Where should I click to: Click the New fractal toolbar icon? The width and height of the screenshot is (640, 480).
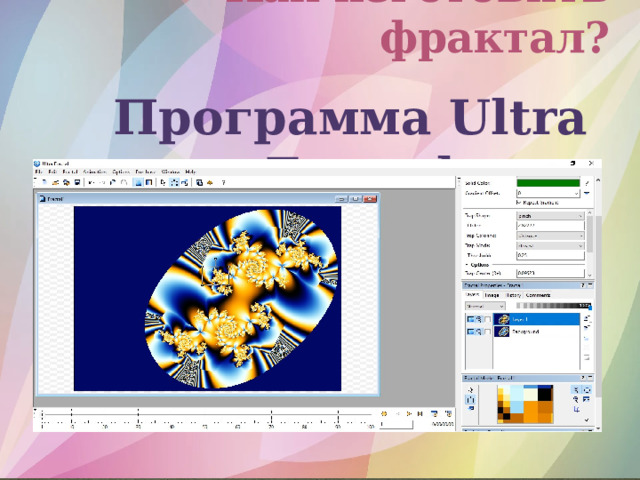44,182
